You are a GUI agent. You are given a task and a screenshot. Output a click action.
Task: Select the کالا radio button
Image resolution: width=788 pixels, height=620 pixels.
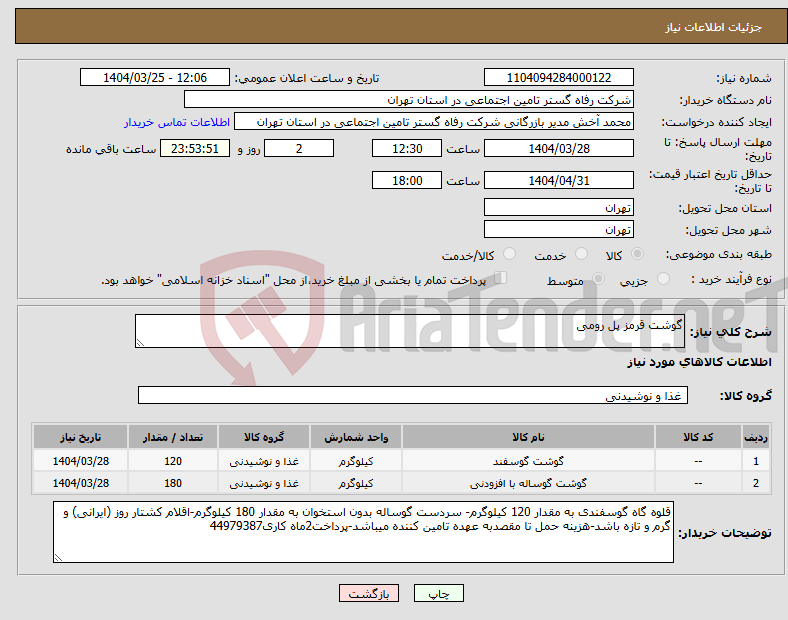pyautogui.click(x=637, y=254)
